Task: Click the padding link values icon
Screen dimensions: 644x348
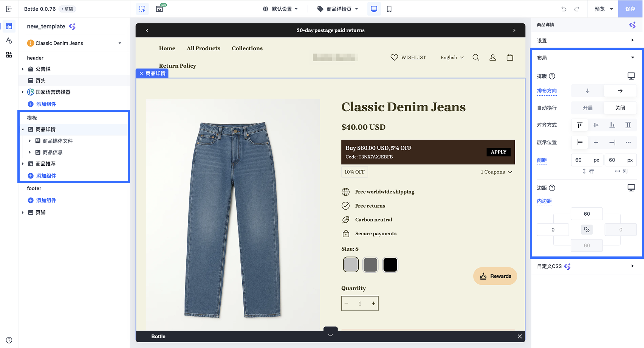Action: (x=587, y=230)
